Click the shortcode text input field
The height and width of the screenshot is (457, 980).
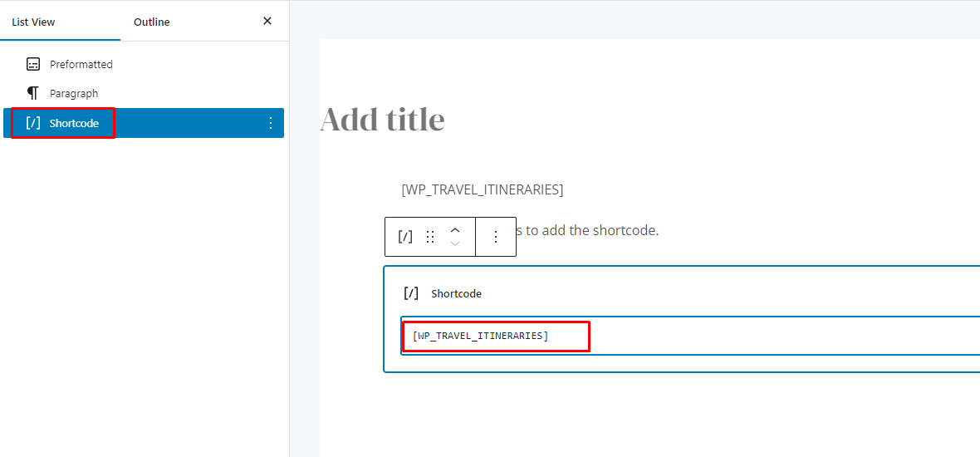[x=690, y=336]
